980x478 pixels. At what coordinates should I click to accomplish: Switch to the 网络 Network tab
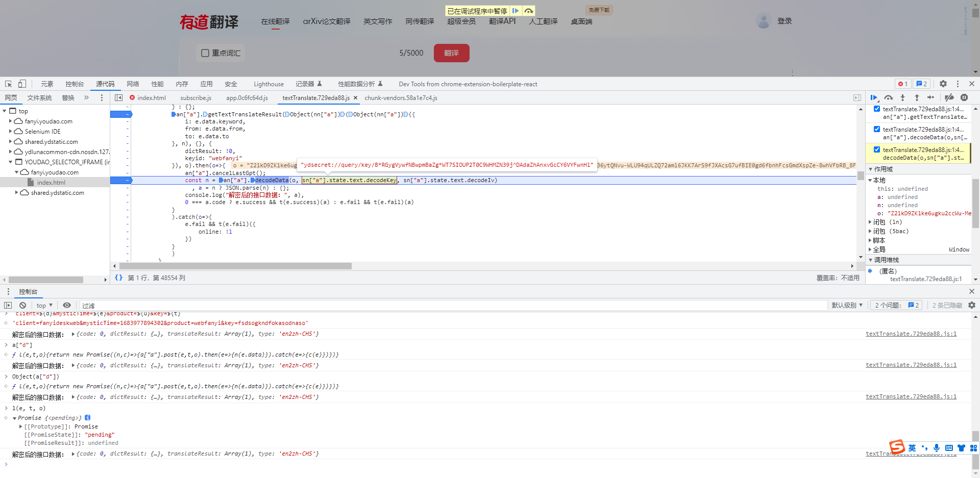click(133, 84)
